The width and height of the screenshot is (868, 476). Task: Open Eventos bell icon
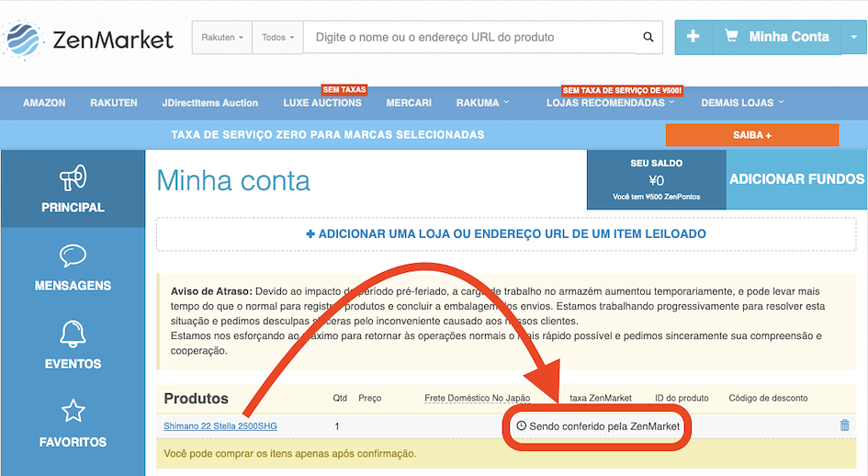[x=73, y=334]
